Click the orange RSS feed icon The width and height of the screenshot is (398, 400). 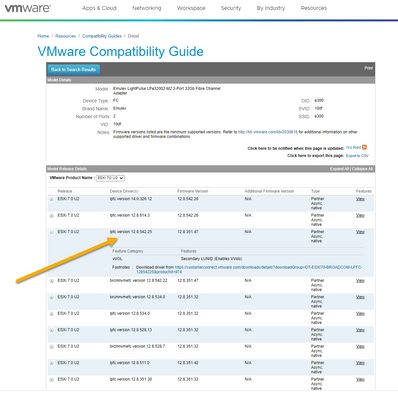point(364,147)
